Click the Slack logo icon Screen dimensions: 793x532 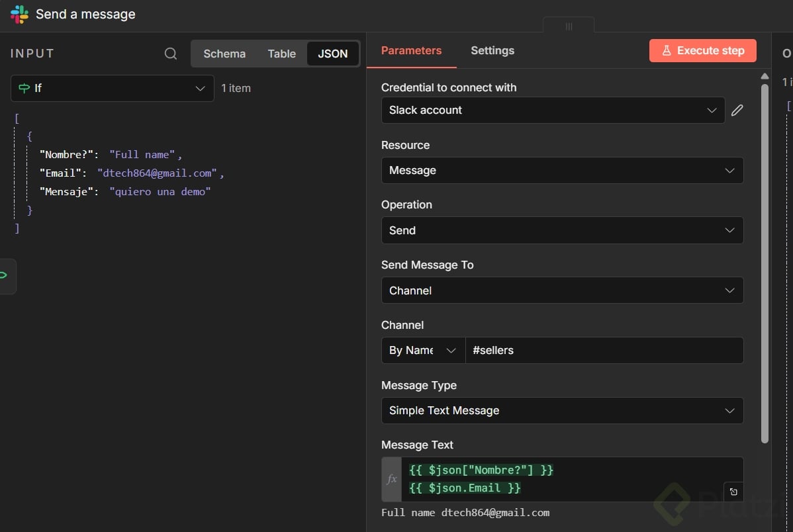click(19, 15)
